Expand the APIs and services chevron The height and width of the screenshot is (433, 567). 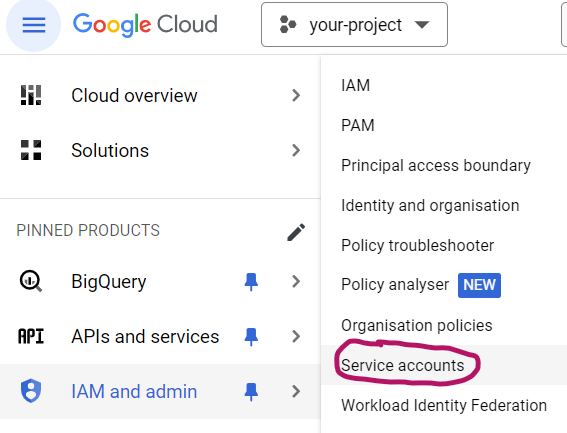(x=296, y=336)
